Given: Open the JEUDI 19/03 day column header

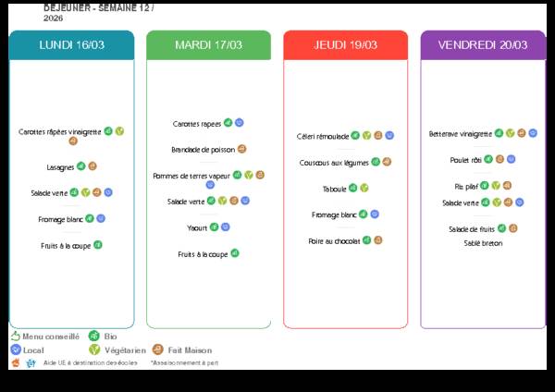Looking at the screenshot, I should 345,45.
